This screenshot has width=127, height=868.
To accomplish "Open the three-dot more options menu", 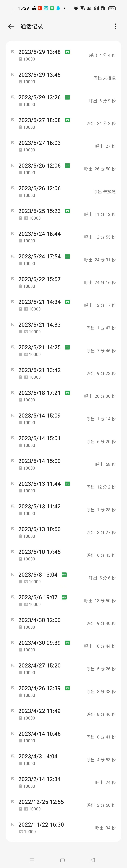I will [116, 26].
